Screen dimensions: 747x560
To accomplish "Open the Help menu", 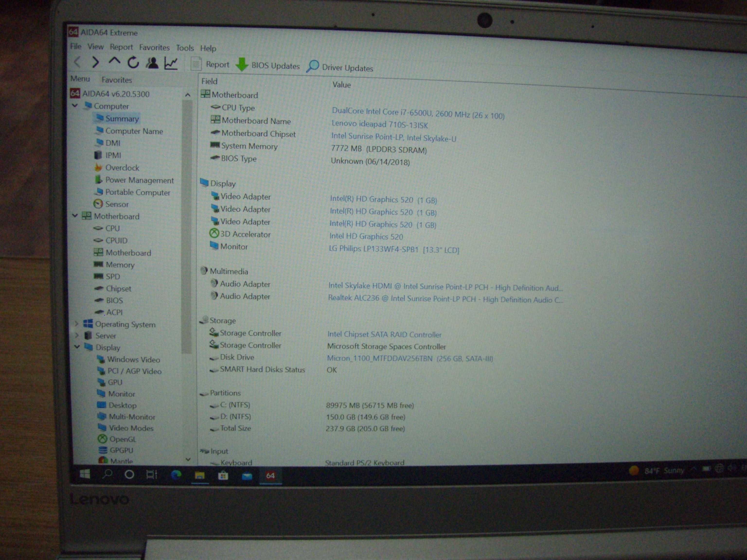I will [x=208, y=48].
